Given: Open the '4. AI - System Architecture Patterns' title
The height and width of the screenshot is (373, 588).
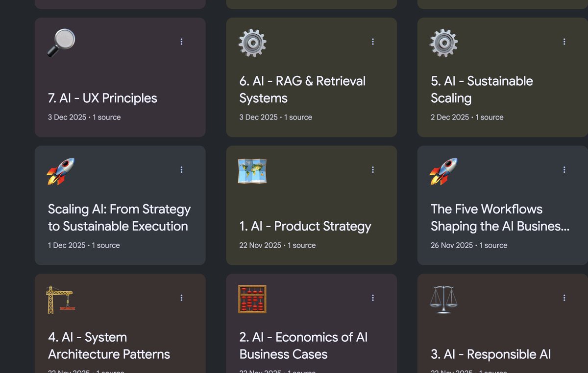Looking at the screenshot, I should pos(109,346).
